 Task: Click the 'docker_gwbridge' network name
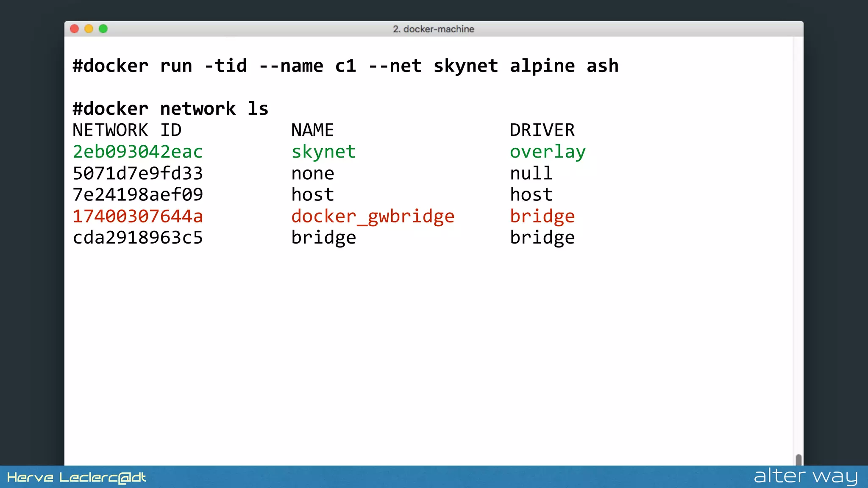(x=373, y=217)
